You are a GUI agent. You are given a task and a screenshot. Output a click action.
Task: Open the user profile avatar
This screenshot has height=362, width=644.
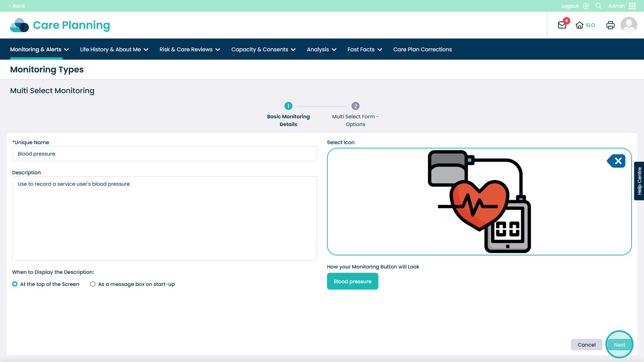pos(628,25)
